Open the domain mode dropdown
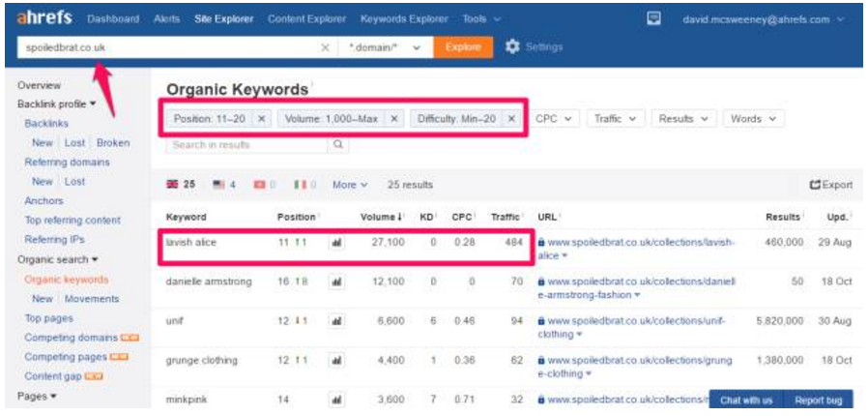 pos(385,47)
